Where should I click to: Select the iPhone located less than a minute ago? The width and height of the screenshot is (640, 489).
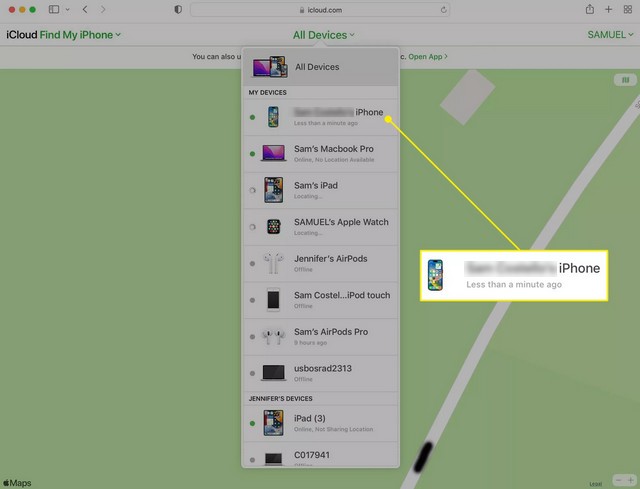321,117
